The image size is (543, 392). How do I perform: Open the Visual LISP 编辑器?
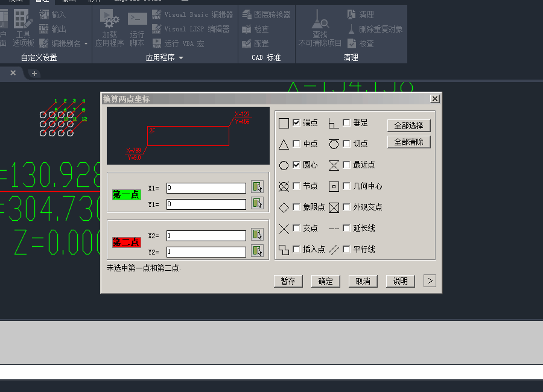[191, 29]
